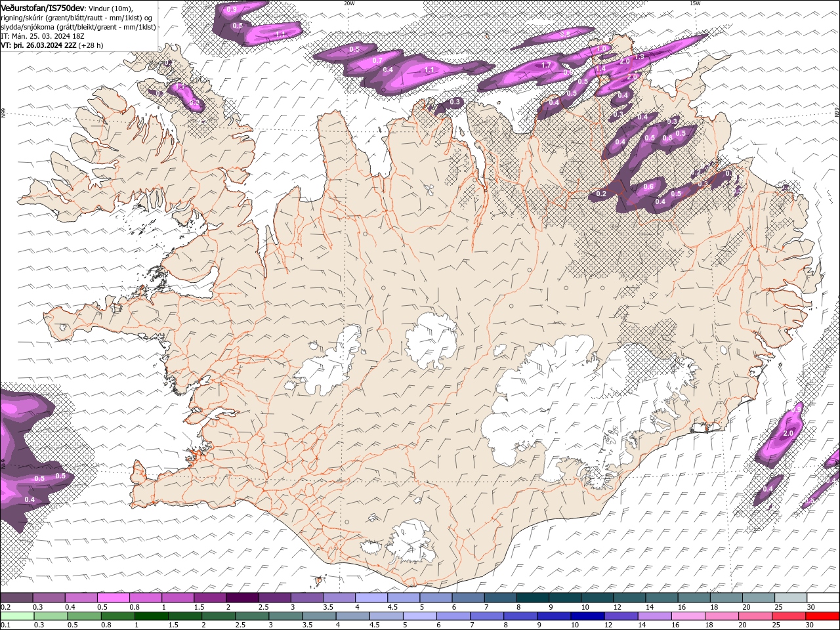This screenshot has width=840, height=630.
Task: Select the dark teal 8 swatch in snow legend
Action: pos(532,598)
